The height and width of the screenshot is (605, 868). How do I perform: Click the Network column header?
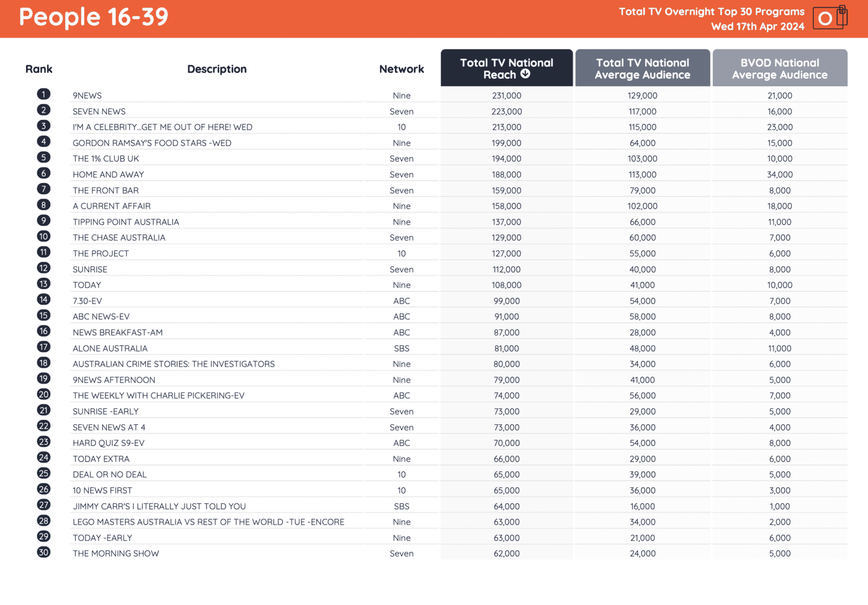coord(401,69)
